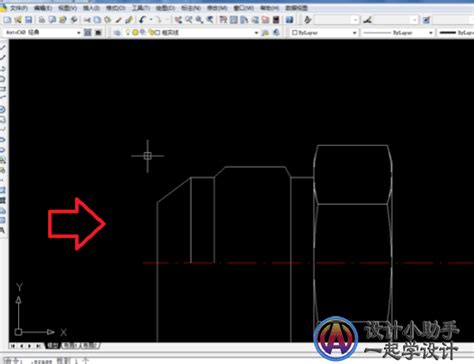Click the Text Style icon
This screenshot has width=474, height=364.
(x=308, y=20)
